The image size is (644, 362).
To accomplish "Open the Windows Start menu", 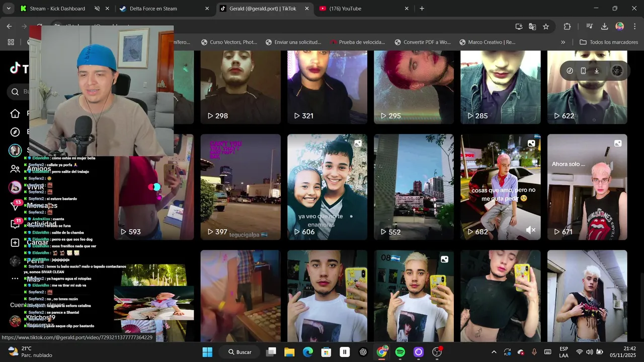I will (207, 352).
